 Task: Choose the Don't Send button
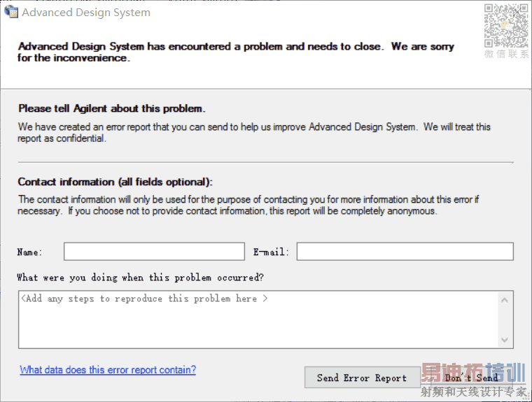coord(472,378)
